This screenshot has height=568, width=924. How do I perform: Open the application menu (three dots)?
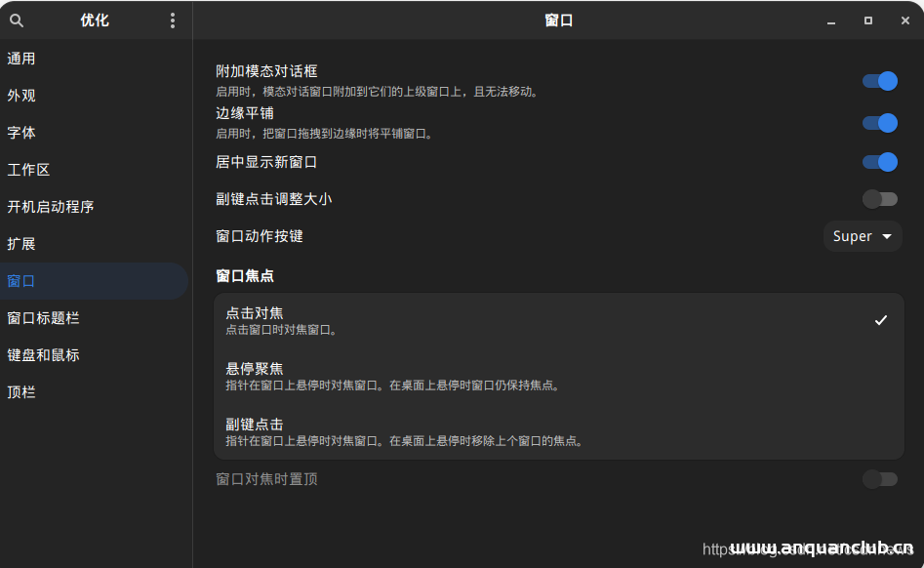[172, 20]
